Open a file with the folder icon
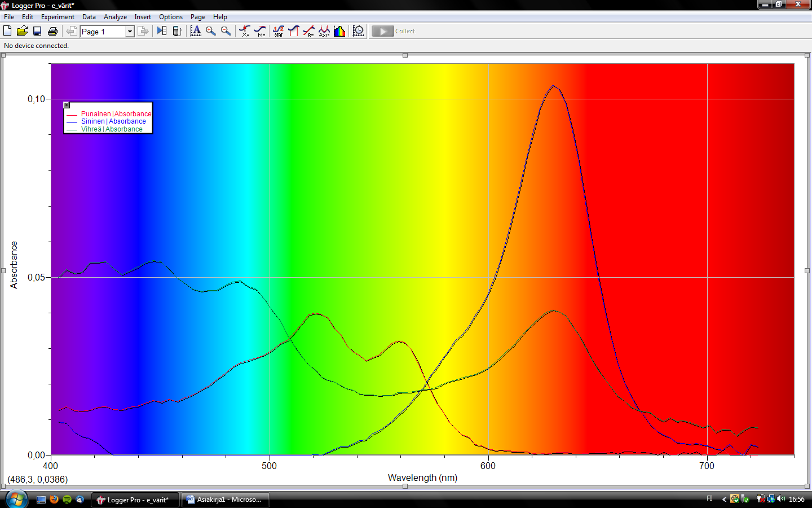 click(x=22, y=31)
